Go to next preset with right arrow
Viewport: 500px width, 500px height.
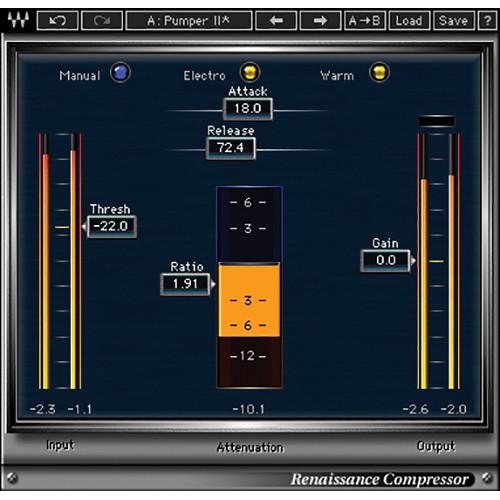tap(320, 21)
